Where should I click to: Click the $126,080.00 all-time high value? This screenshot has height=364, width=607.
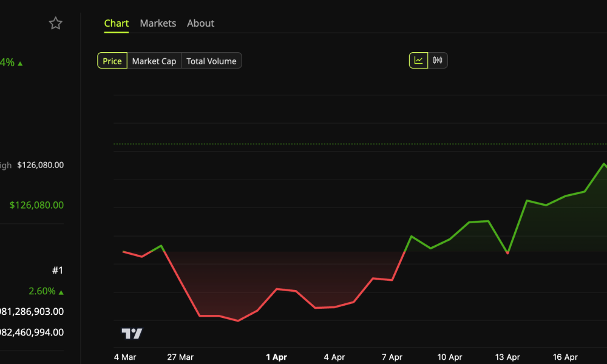point(39,165)
